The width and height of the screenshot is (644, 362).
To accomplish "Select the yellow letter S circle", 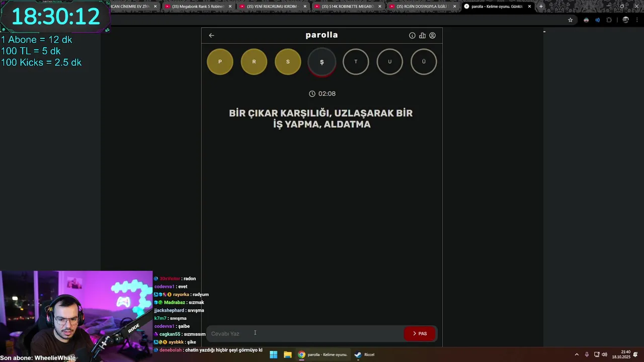I will pyautogui.click(x=288, y=62).
